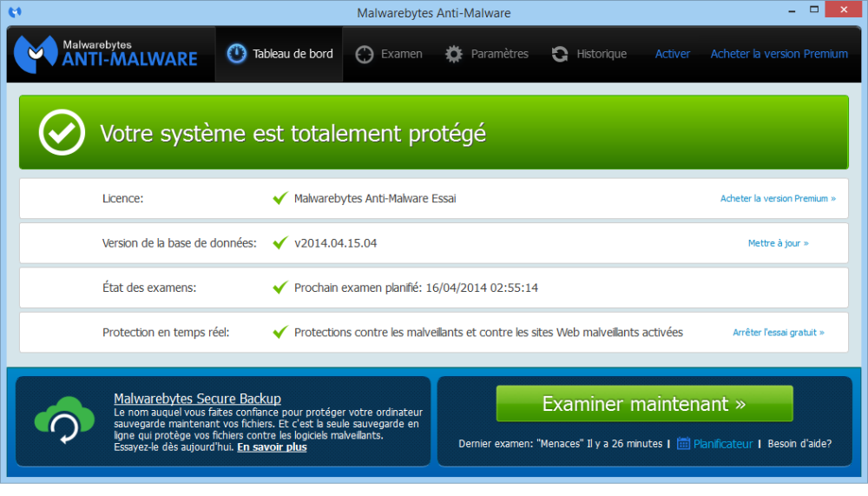The image size is (868, 496).
Task: Click the Dernier examen Menaces status text
Action: click(560, 444)
